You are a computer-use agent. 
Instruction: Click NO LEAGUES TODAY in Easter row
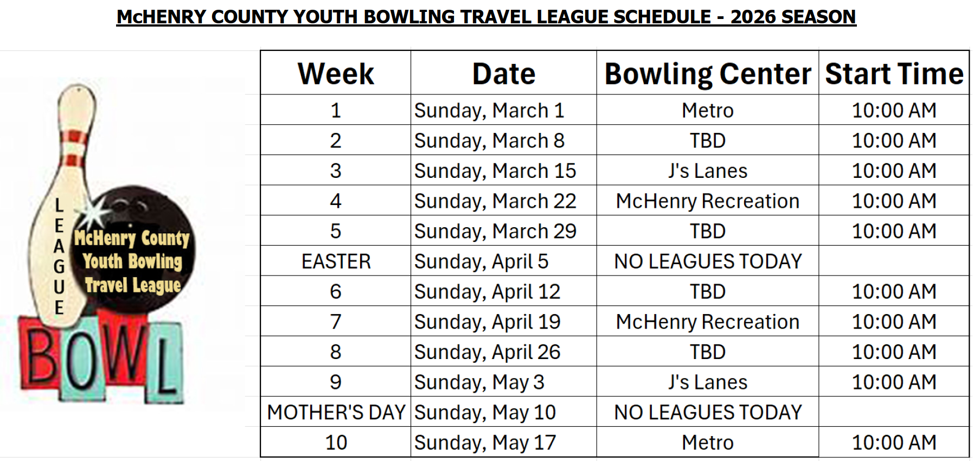(x=707, y=261)
